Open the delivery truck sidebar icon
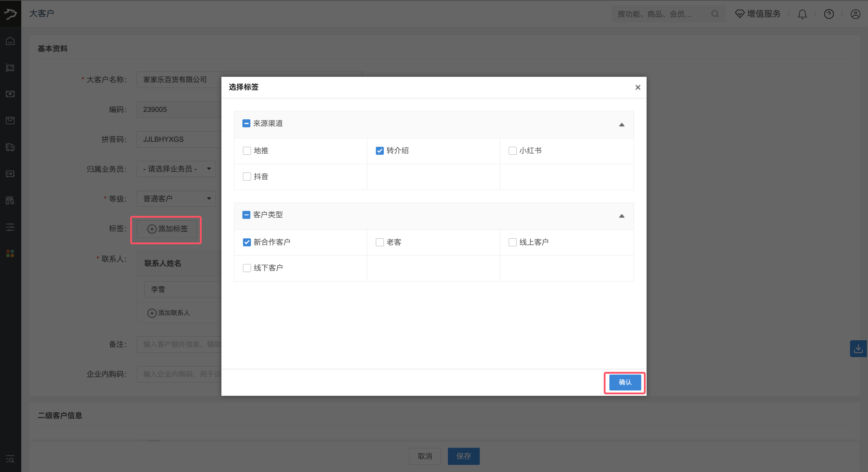Image resolution: width=868 pixels, height=472 pixels. (x=10, y=147)
